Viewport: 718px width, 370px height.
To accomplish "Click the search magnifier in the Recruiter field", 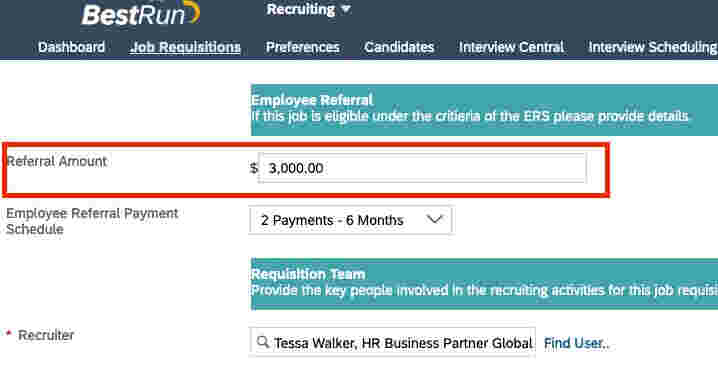I will pyautogui.click(x=263, y=342).
